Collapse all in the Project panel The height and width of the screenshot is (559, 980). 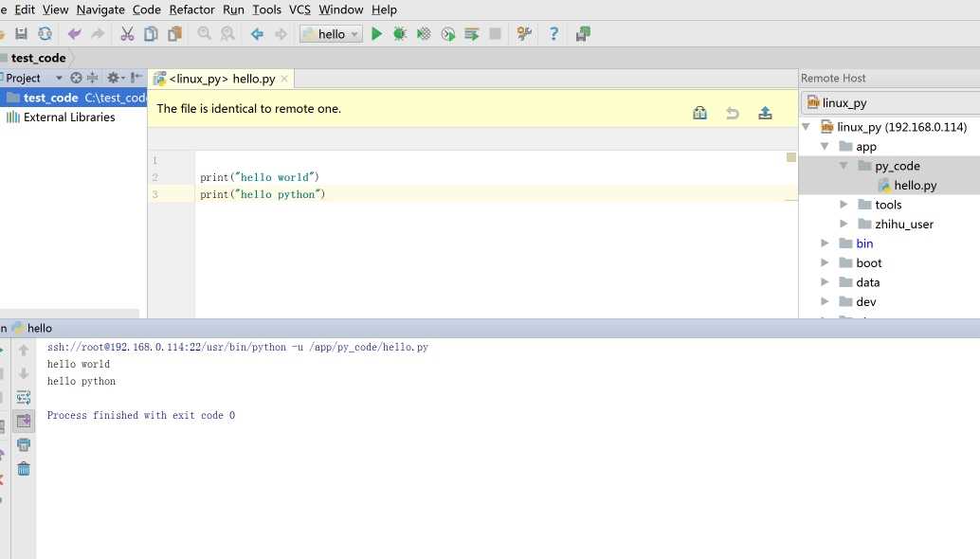93,78
